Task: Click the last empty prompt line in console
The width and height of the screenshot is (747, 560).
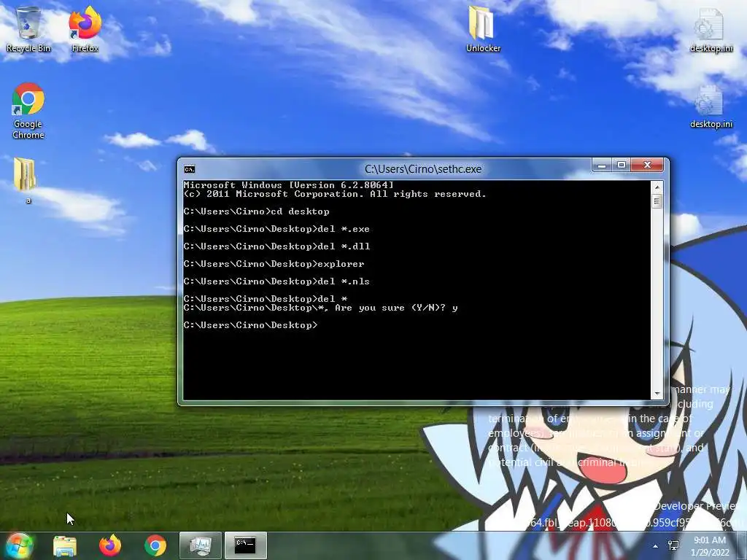Action: [250, 325]
